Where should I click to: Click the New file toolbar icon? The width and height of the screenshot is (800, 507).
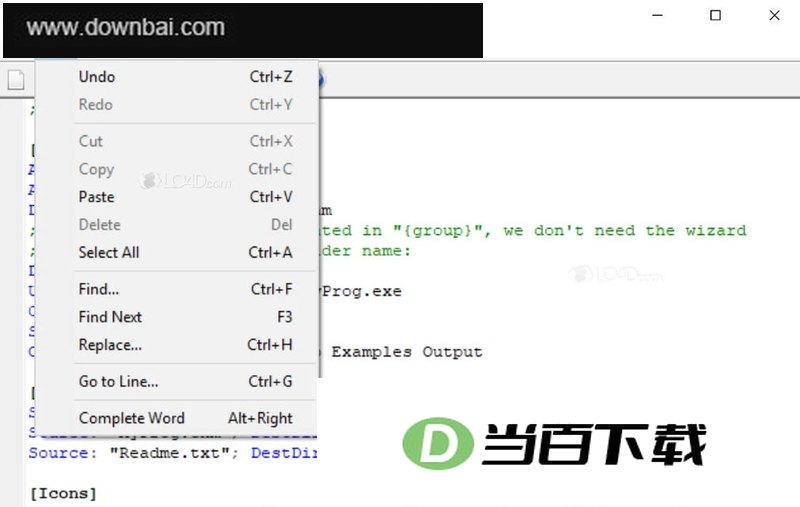(16, 80)
